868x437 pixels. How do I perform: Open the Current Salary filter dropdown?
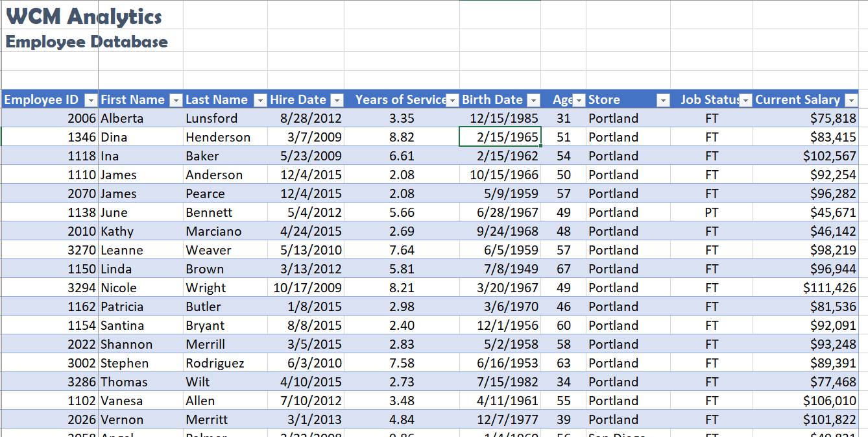point(851,100)
